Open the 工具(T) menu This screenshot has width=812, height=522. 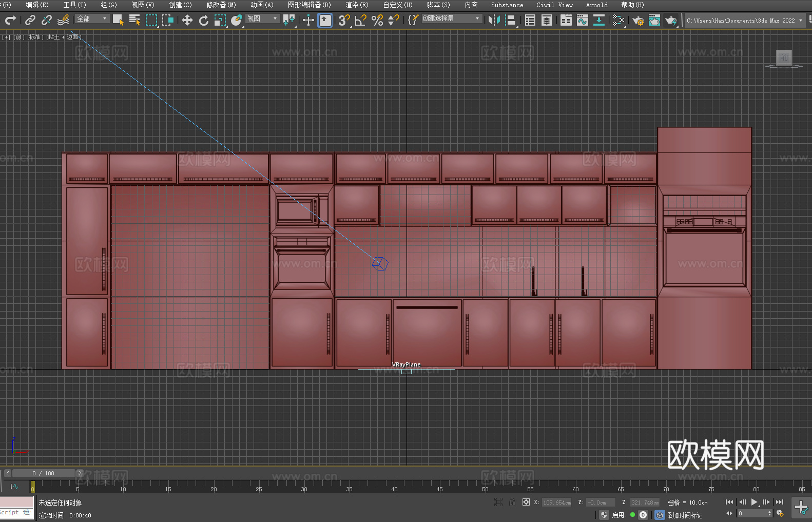(x=75, y=5)
